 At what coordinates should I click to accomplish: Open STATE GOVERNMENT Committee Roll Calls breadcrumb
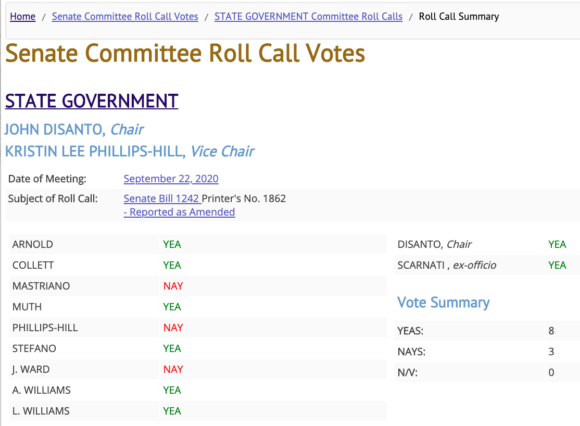(308, 17)
